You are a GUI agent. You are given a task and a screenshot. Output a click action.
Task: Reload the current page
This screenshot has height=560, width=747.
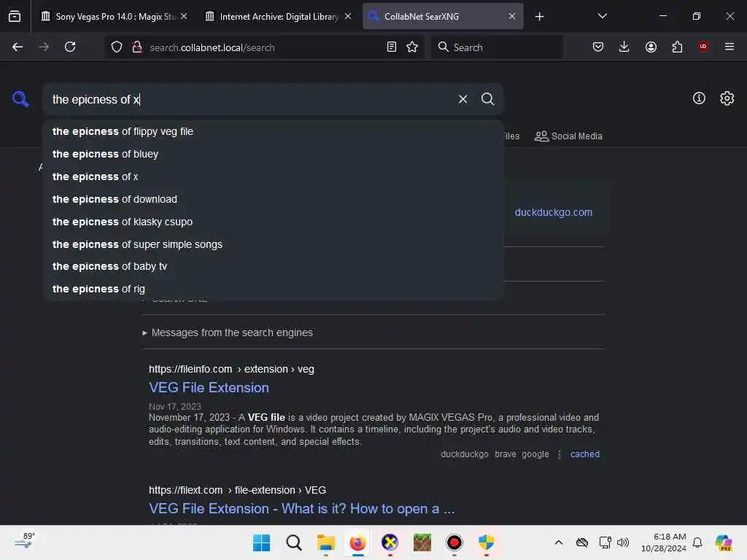click(70, 47)
